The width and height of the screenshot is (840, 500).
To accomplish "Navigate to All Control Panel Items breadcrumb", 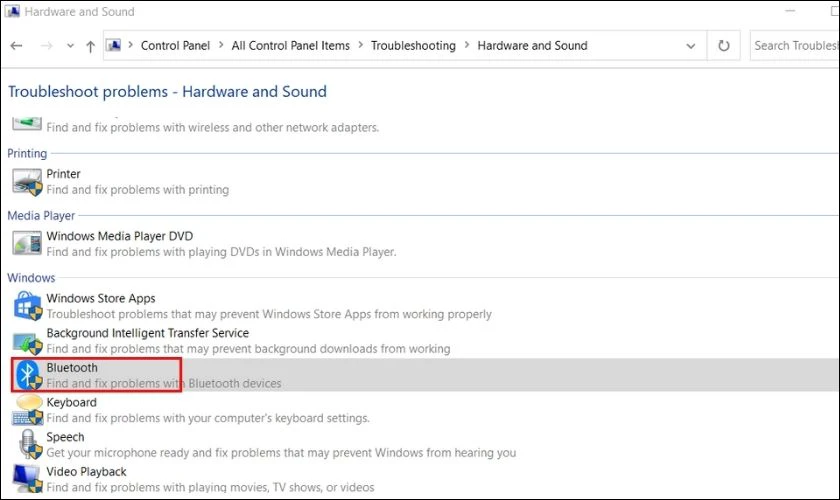I will coord(290,46).
